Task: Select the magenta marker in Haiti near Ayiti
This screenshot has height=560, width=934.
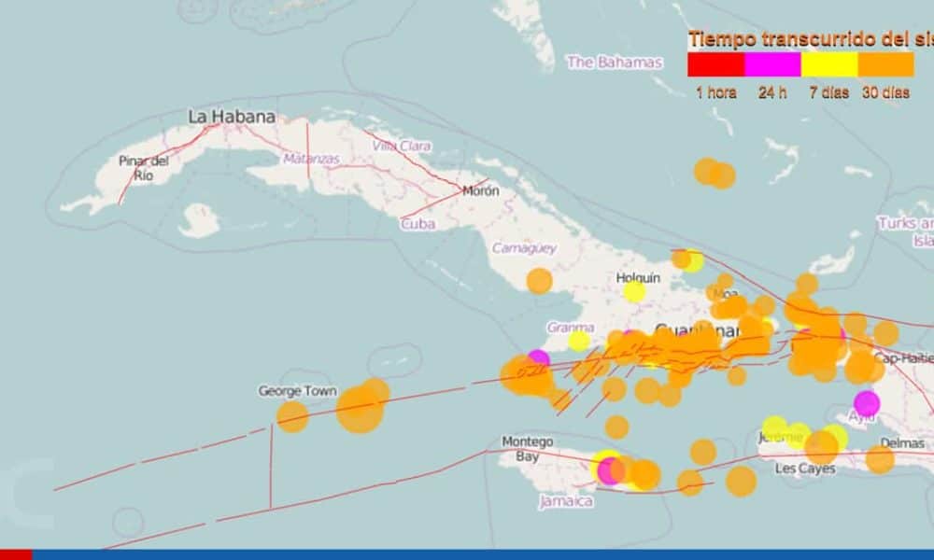Action: point(867,403)
